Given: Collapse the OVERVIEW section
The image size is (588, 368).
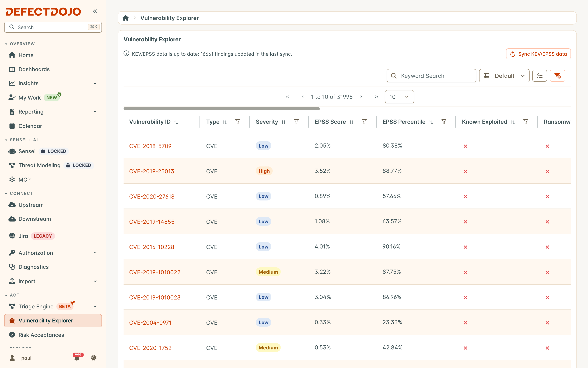Looking at the screenshot, I should tap(20, 44).
